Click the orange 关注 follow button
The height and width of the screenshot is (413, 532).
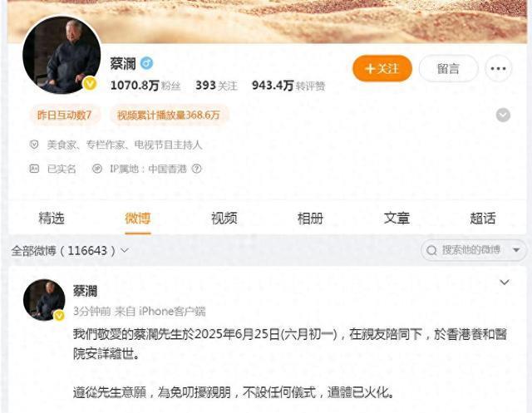(382, 69)
